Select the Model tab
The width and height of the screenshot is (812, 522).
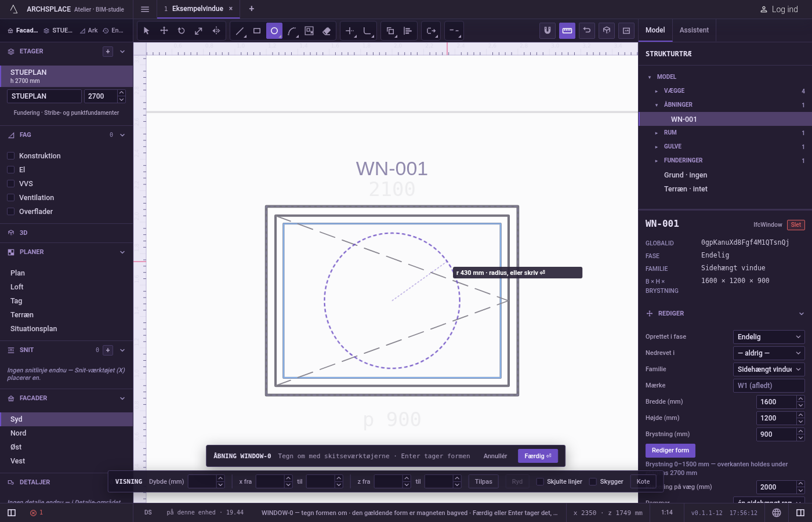(655, 30)
